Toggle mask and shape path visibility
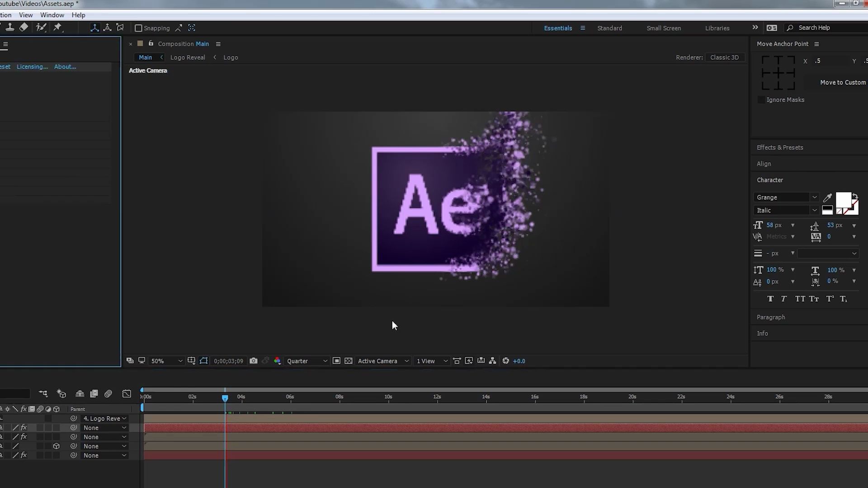 pyautogui.click(x=204, y=361)
